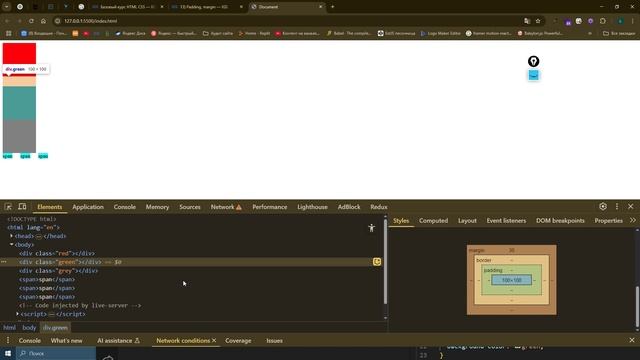Expand the head ellipsis placeholder
The height and width of the screenshot is (360, 640).
tap(39, 236)
